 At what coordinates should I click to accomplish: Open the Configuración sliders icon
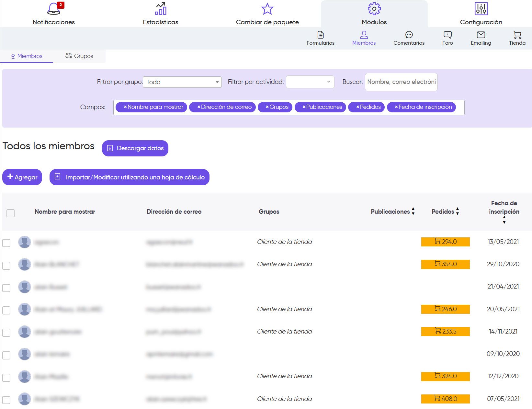pos(481,9)
